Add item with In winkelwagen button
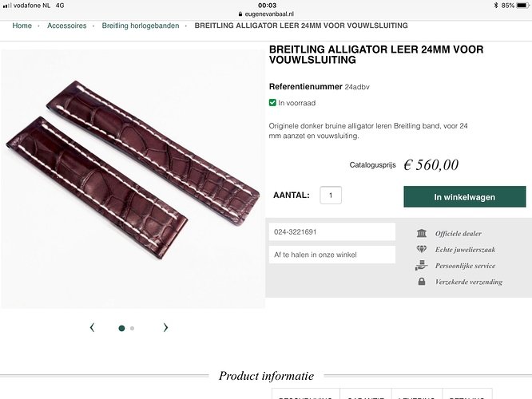 tap(464, 196)
